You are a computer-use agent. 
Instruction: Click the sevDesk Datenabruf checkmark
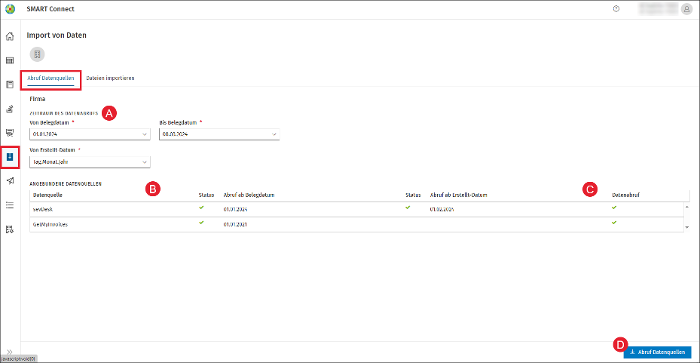pyautogui.click(x=614, y=208)
